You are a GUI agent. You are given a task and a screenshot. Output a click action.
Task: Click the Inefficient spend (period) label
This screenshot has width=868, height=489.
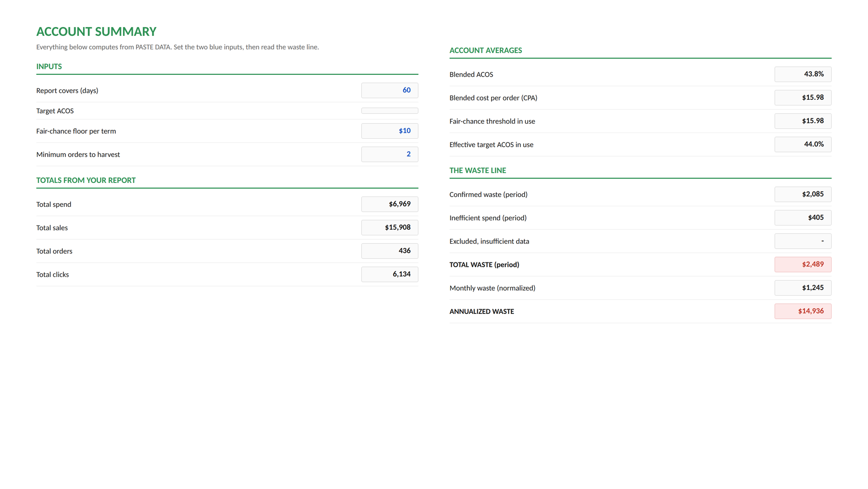coord(487,218)
